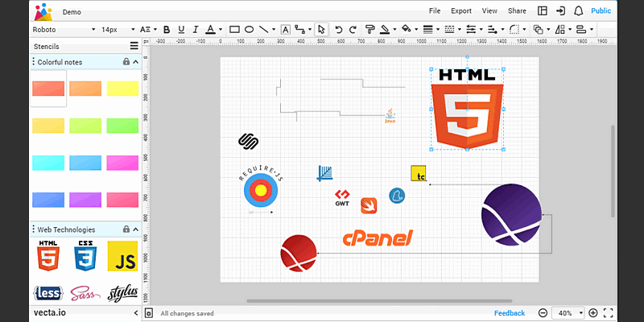Enter fullscreen mode from status bar
The height and width of the screenshot is (322, 644).
coord(609,313)
